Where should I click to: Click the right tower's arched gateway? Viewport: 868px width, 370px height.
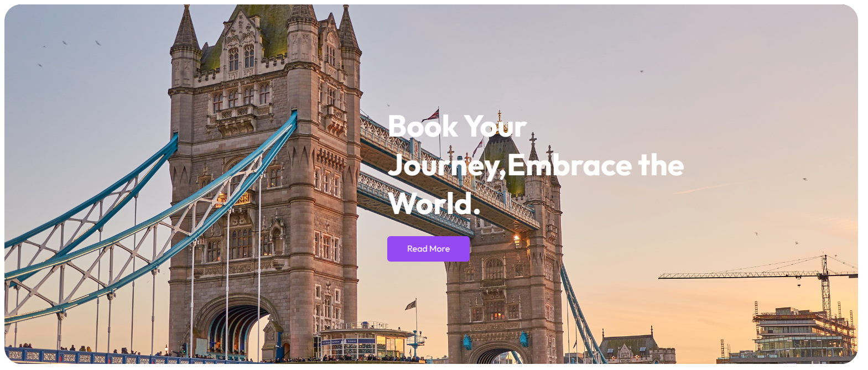(496, 354)
